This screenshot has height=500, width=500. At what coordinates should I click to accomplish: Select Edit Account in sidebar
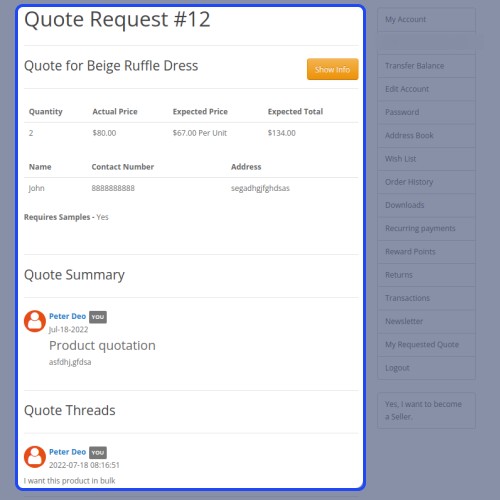tap(426, 89)
